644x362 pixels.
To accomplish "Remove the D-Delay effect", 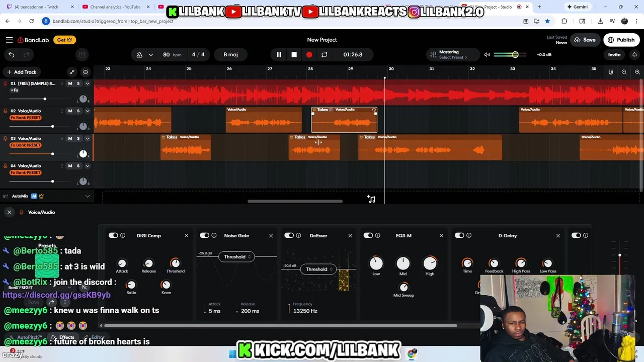I will point(558,235).
